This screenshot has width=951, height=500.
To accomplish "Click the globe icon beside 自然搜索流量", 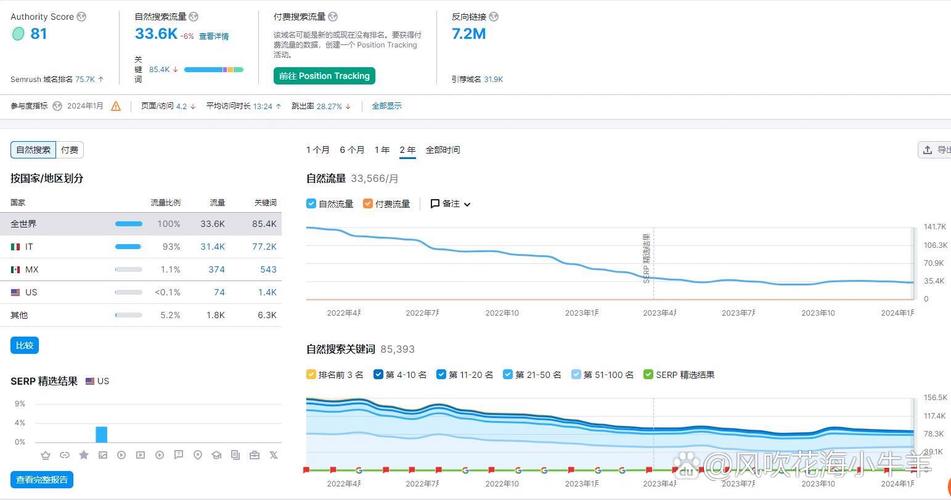I will pyautogui.click(x=193, y=17).
